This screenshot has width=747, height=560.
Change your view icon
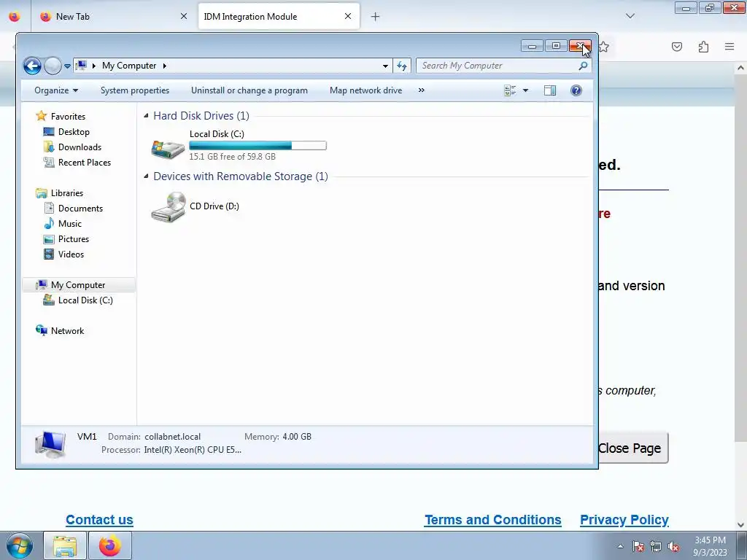[510, 90]
